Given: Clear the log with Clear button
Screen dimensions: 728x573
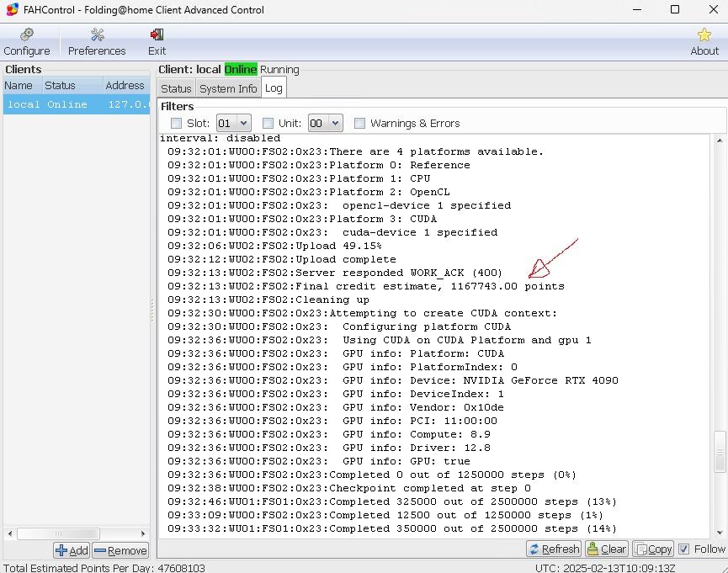Looking at the screenshot, I should pyautogui.click(x=607, y=549).
